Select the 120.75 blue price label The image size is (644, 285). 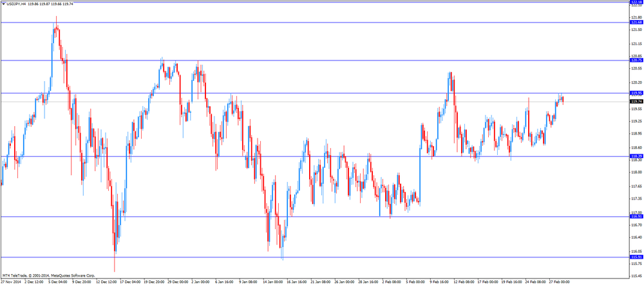click(x=637, y=60)
